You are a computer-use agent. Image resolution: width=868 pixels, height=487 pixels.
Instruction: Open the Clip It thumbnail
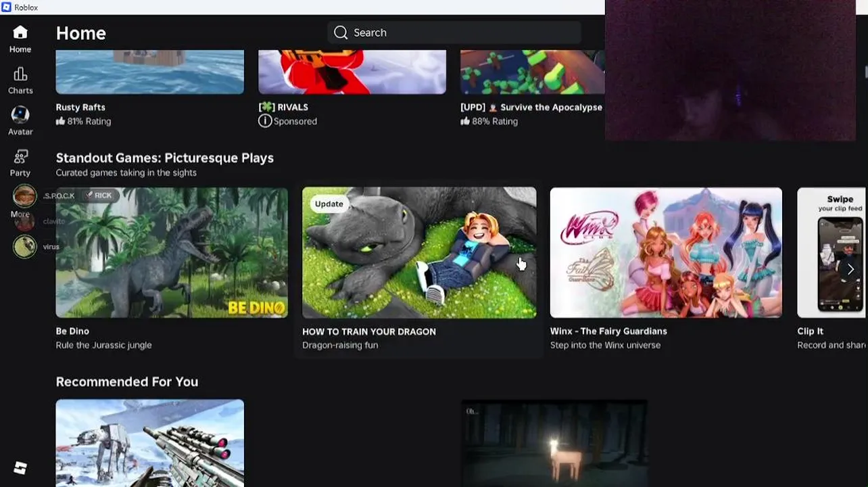[832, 252]
